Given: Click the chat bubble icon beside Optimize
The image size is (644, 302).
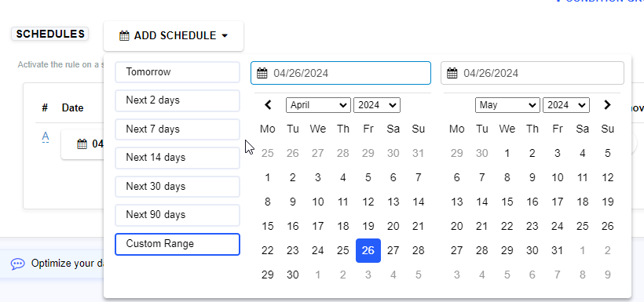Looking at the screenshot, I should click(17, 264).
